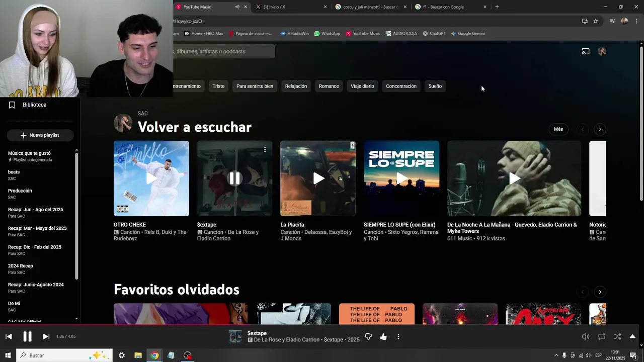The width and height of the screenshot is (644, 362).
Task: Switch to the Inicio / X tab
Action: point(291,7)
